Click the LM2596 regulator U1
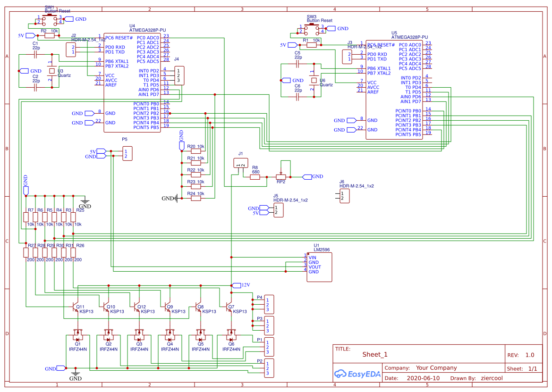This screenshot has width=552, height=392. [x=319, y=267]
